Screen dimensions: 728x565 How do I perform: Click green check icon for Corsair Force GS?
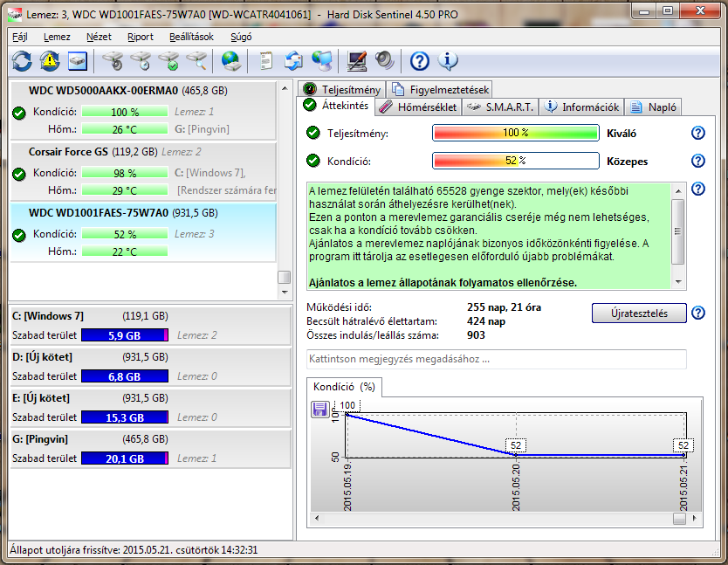[19, 174]
